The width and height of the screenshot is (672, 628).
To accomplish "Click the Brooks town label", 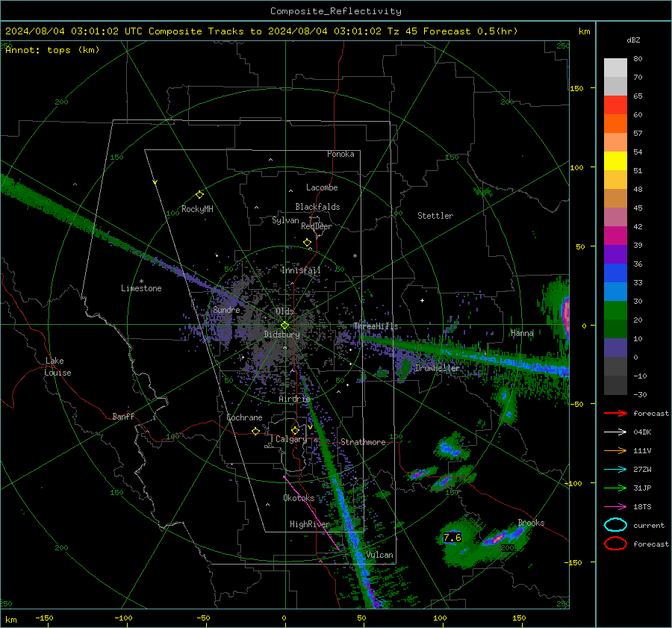I will 531,523.
